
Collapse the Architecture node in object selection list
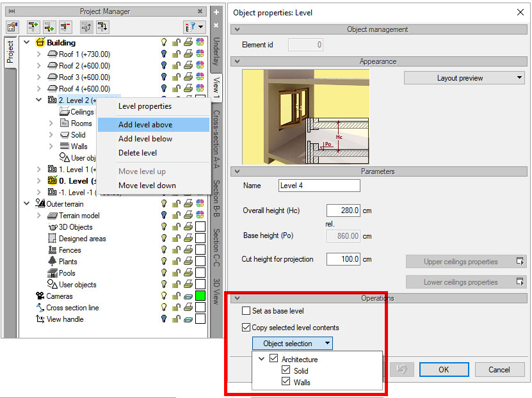point(261,359)
